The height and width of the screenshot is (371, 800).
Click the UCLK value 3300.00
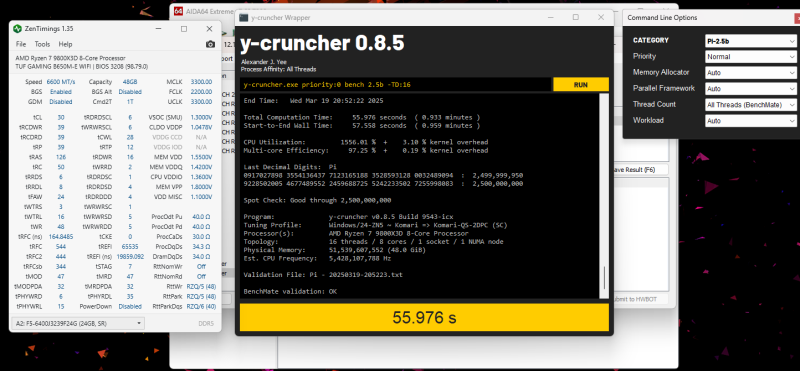(x=201, y=102)
